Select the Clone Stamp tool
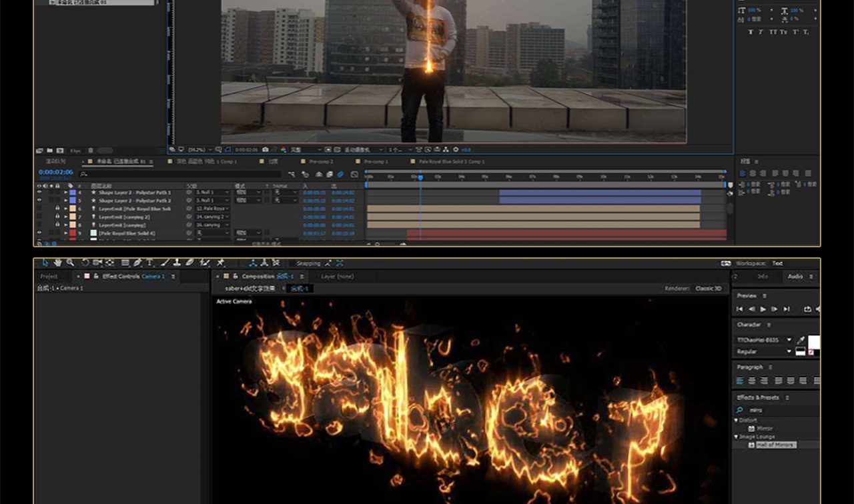 [177, 263]
